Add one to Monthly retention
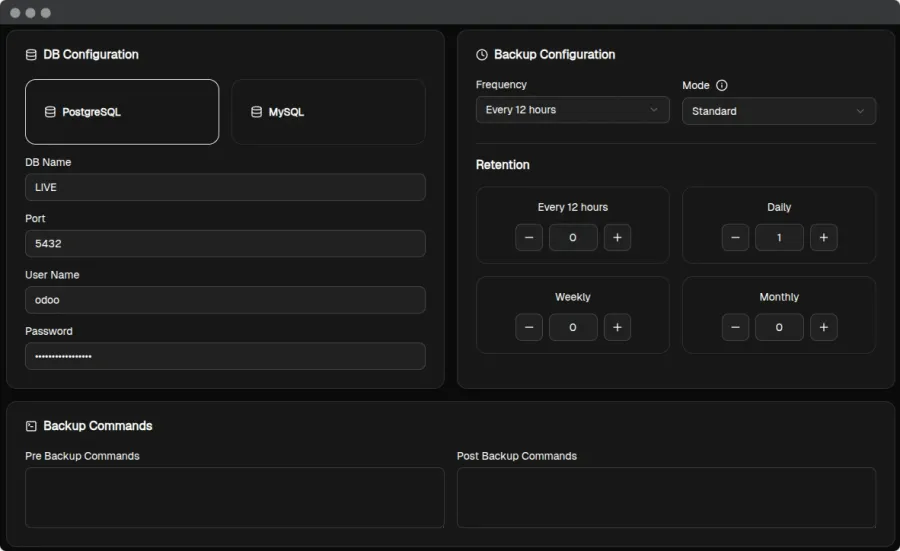Viewport: 900px width, 551px height. 823,327
